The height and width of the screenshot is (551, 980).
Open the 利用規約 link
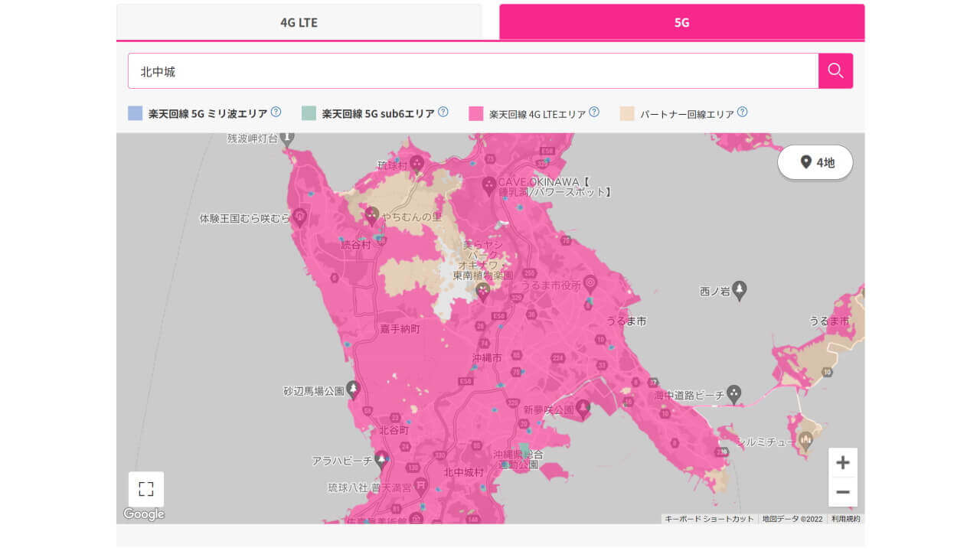click(847, 517)
